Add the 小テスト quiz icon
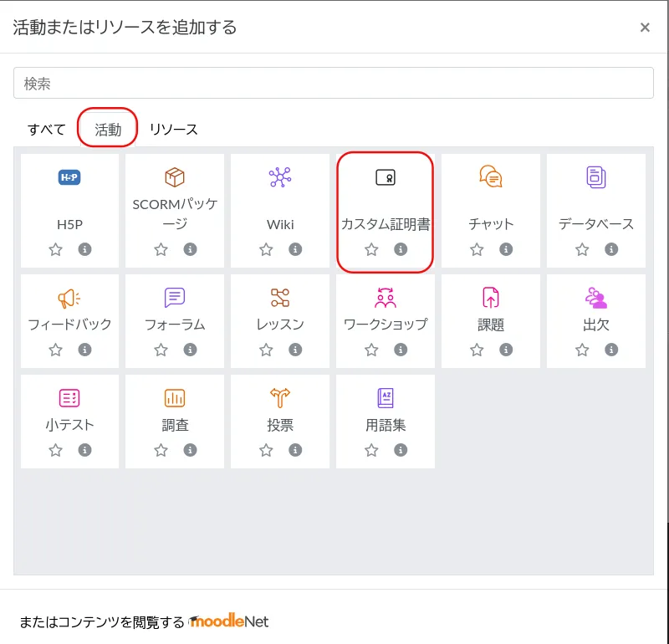This screenshot has width=669, height=644. pos(69,398)
